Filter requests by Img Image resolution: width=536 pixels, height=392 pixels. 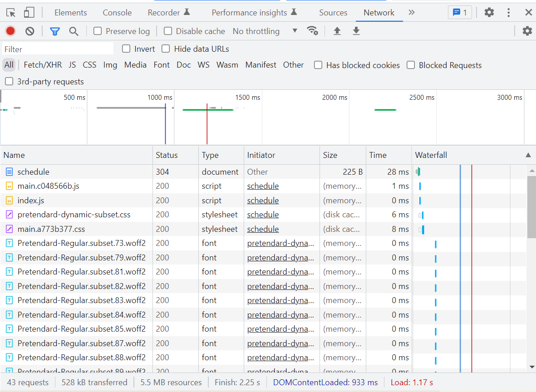pyautogui.click(x=110, y=65)
